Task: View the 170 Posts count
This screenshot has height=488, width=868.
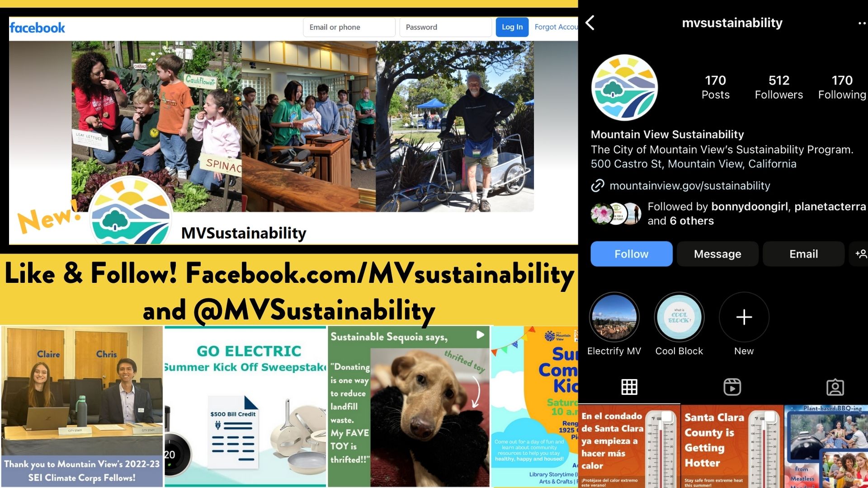Action: coord(715,87)
